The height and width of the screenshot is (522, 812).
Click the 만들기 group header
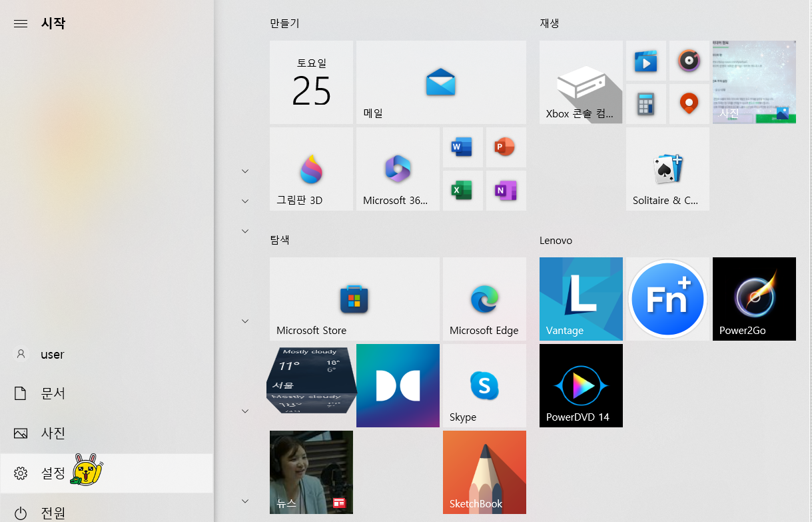coord(284,23)
